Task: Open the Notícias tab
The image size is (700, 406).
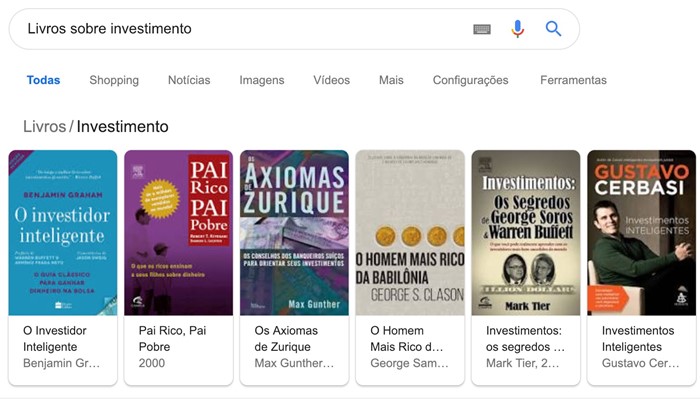Action: tap(189, 80)
